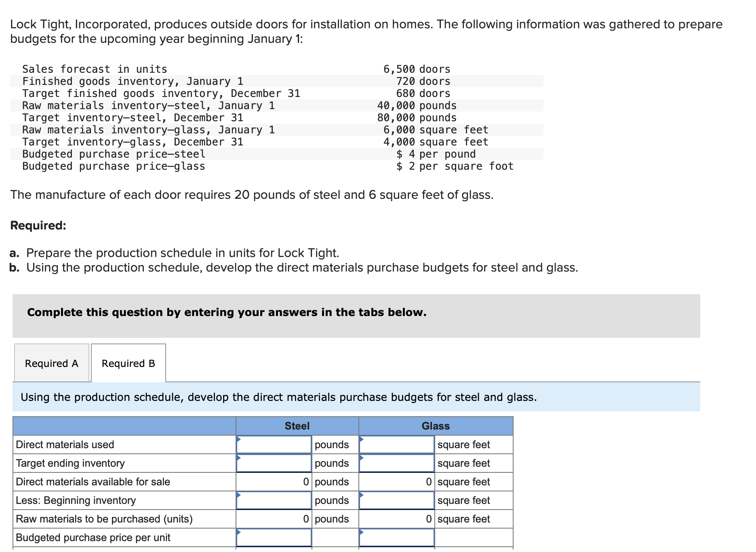This screenshot has width=756, height=552.
Task: Click the '6,500 doors' value
Action: (x=417, y=69)
